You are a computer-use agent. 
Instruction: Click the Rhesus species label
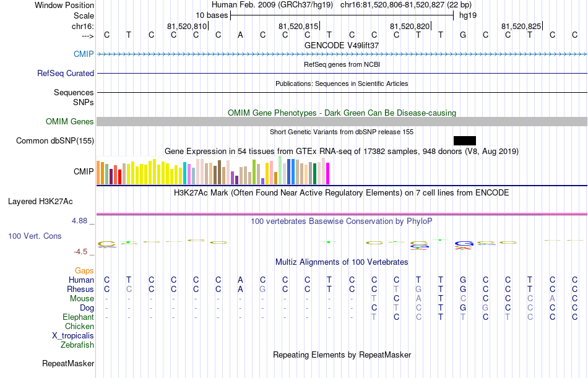coord(80,289)
